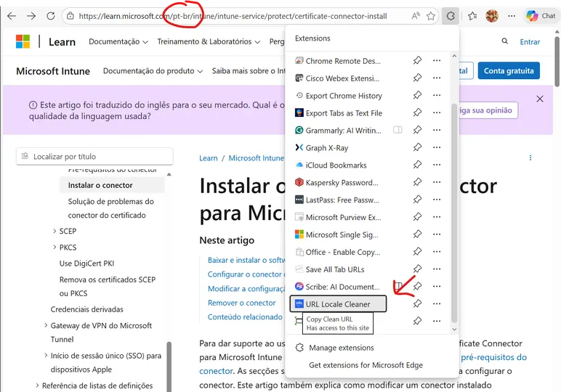Click Grammarly sidebar panel icon
This screenshot has width=561, height=392.
pyautogui.click(x=397, y=130)
